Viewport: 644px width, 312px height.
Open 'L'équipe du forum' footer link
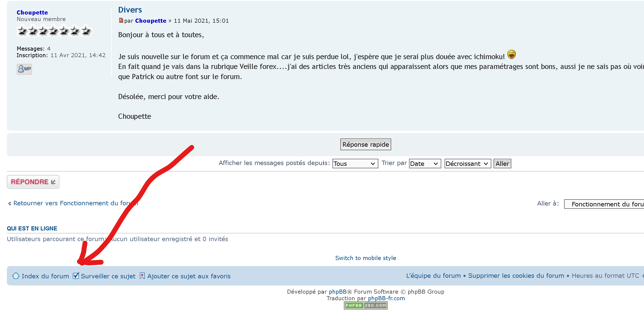(x=433, y=276)
